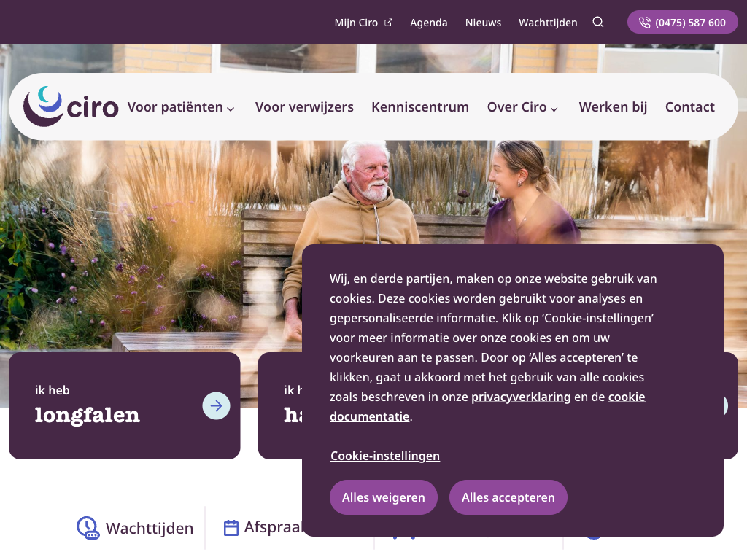This screenshot has width=747, height=560.
Task: Click the Wachttijden clock icon
Action: [x=88, y=528]
